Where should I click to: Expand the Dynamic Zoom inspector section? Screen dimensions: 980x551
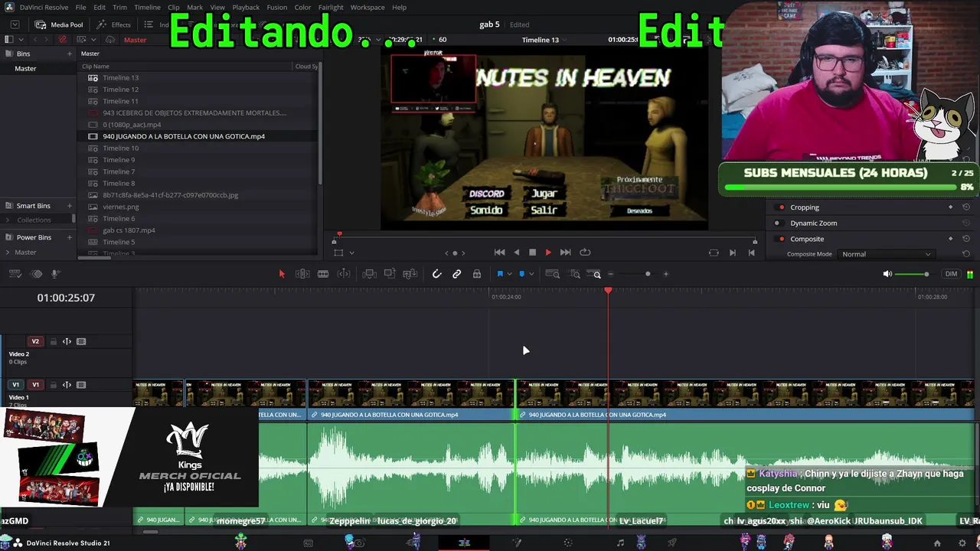(814, 223)
